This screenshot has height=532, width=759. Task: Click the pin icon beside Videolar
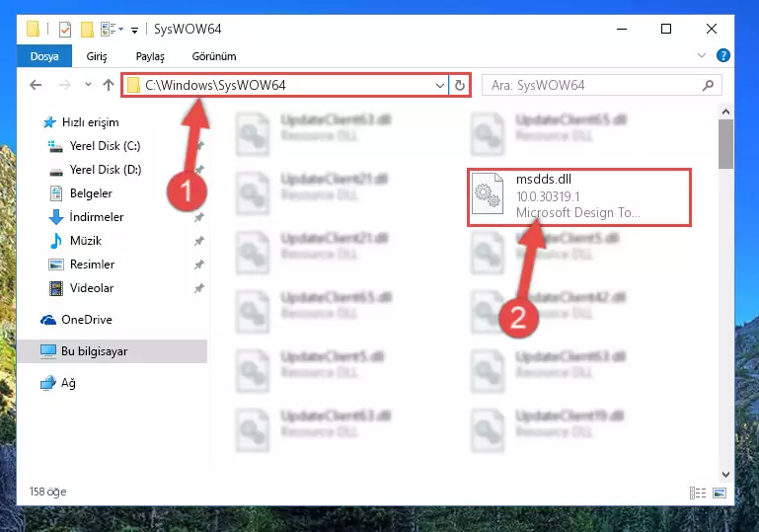tap(198, 288)
